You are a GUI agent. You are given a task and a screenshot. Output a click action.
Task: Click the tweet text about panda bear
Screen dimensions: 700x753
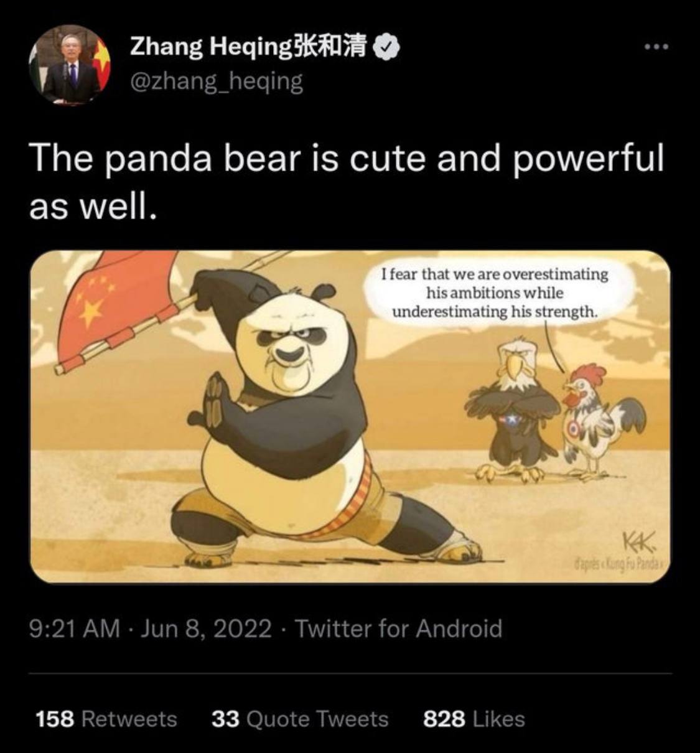click(347, 180)
